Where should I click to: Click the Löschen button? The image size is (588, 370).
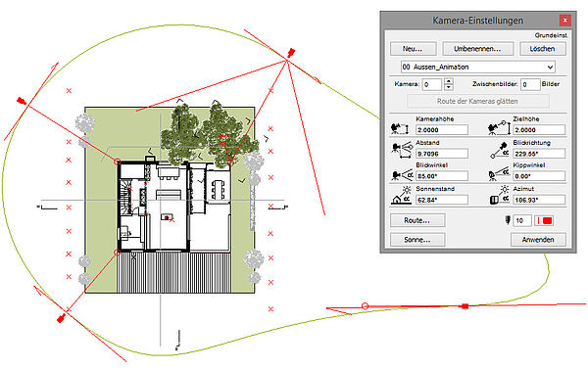pos(543,49)
